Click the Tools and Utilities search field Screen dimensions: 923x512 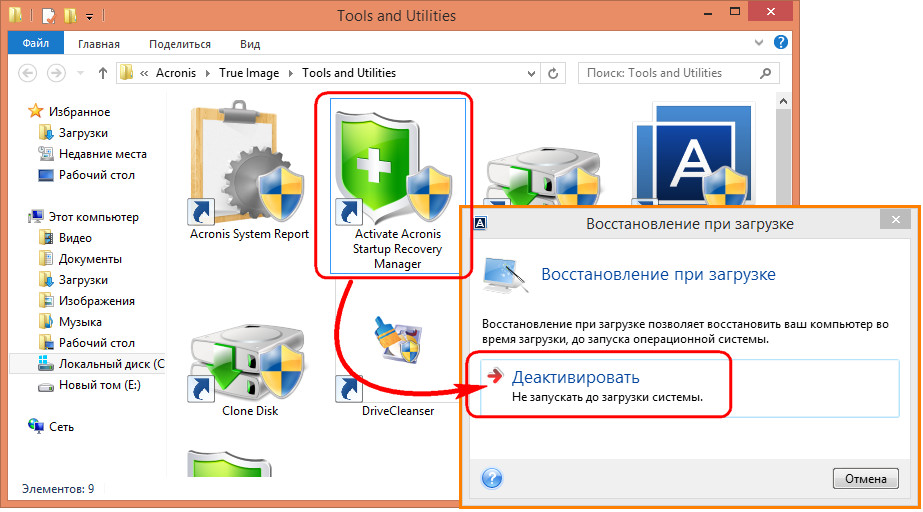(x=670, y=73)
